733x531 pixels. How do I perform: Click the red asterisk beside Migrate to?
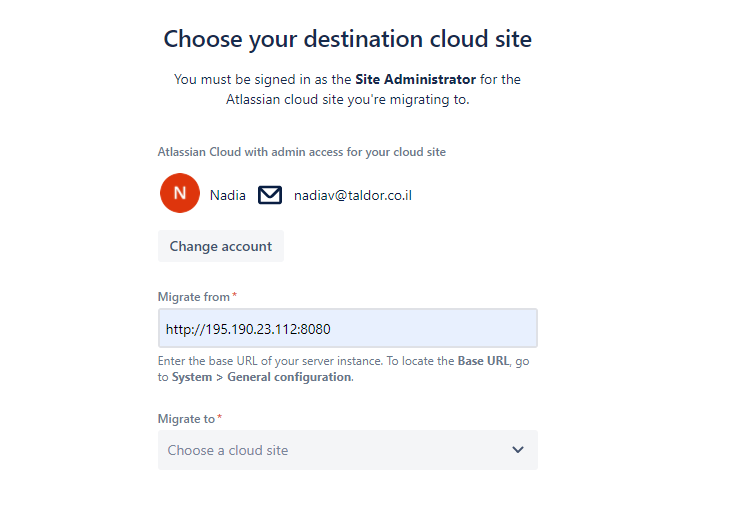pyautogui.click(x=219, y=418)
